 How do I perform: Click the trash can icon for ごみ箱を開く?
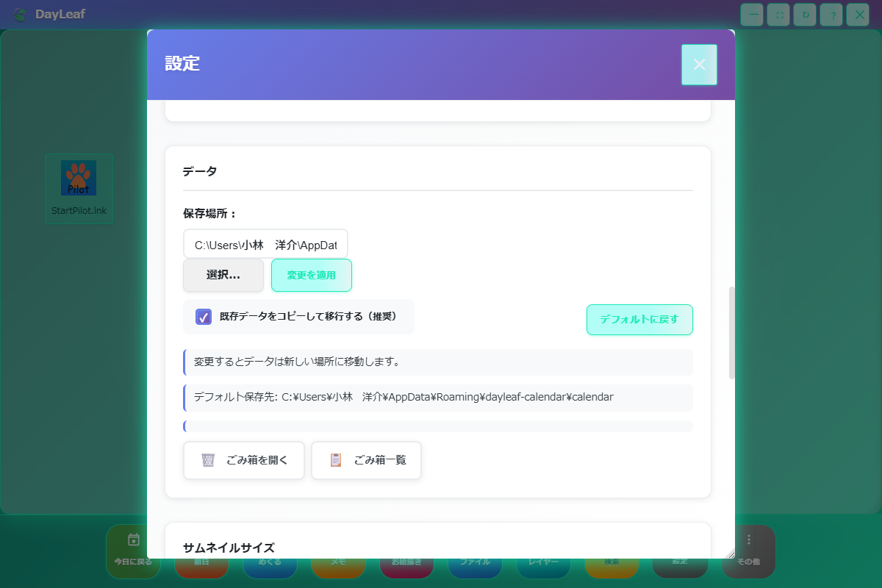[209, 460]
